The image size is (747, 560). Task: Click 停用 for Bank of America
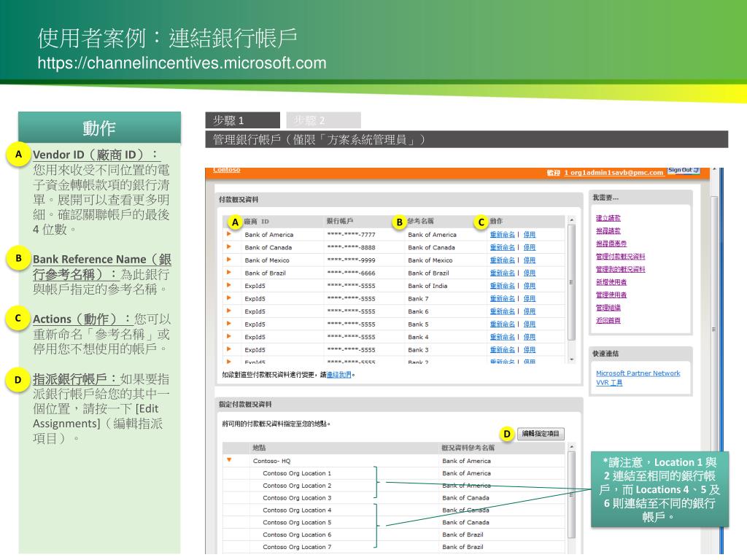(x=530, y=235)
